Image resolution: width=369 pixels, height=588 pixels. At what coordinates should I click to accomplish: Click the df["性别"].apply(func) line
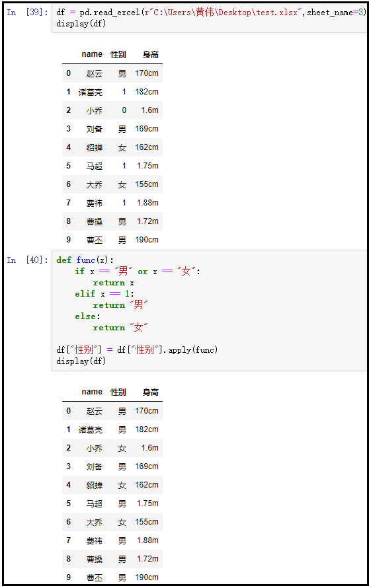point(137,350)
